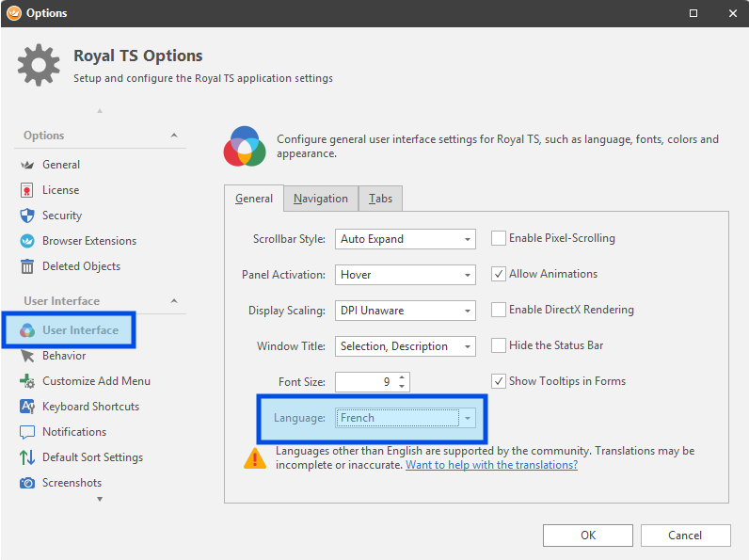749x560 pixels.
Task: Click the Security shield icon
Action: (x=27, y=216)
